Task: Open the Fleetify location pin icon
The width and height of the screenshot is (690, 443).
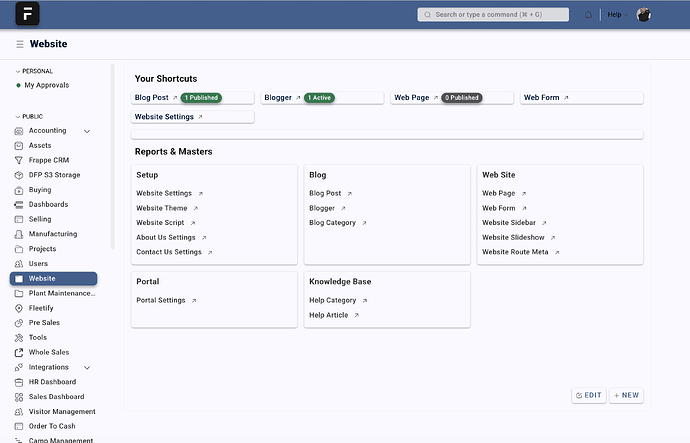Action: point(18,308)
